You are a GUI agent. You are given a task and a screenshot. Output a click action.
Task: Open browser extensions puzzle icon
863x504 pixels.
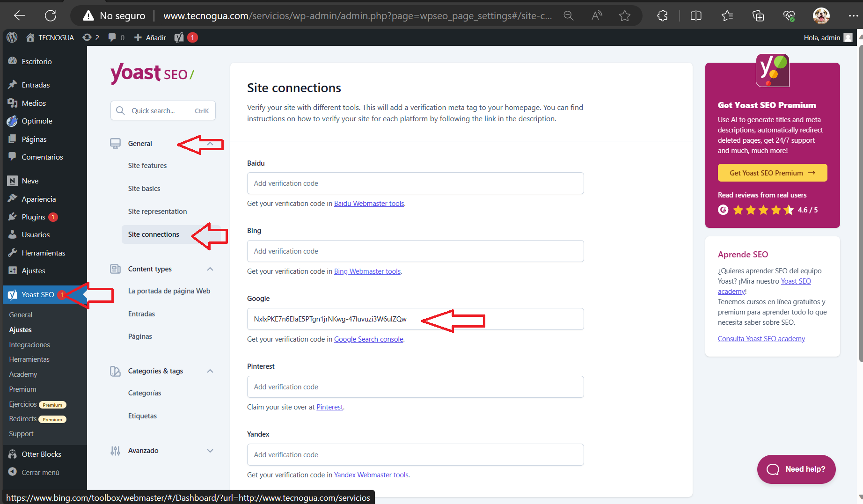click(x=663, y=16)
